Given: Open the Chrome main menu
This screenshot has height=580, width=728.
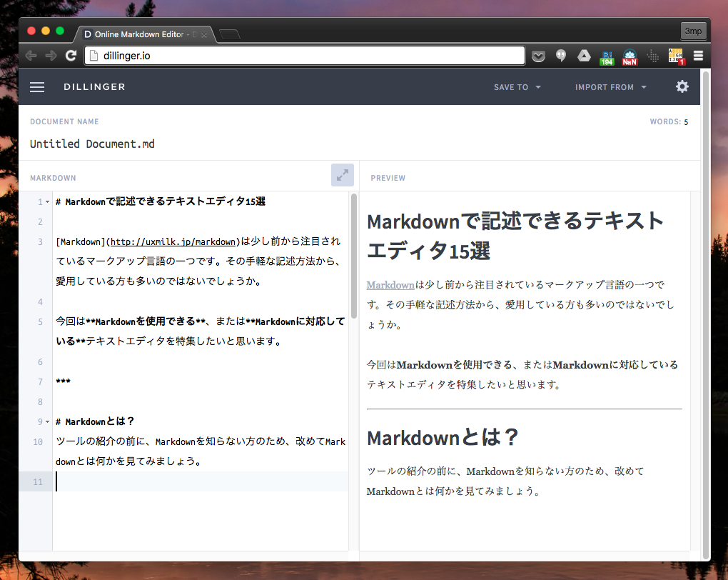Looking at the screenshot, I should pos(698,56).
